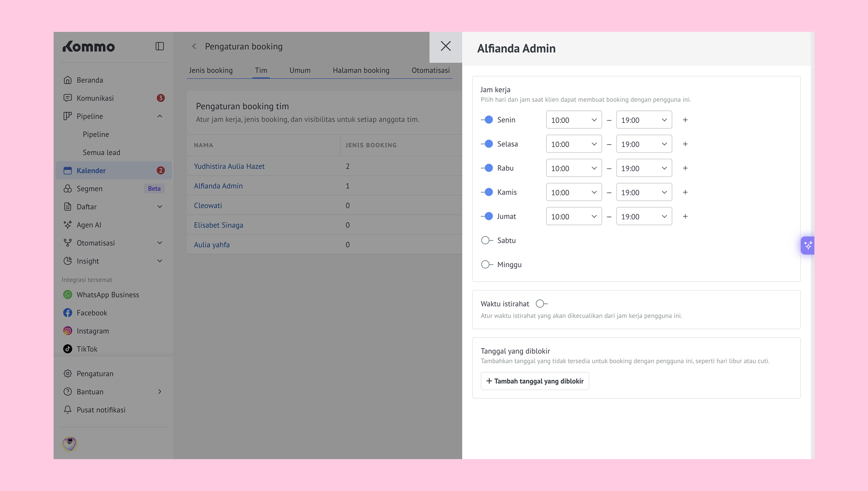Add time slot for Rabu
868x491 pixels.
[x=685, y=168]
